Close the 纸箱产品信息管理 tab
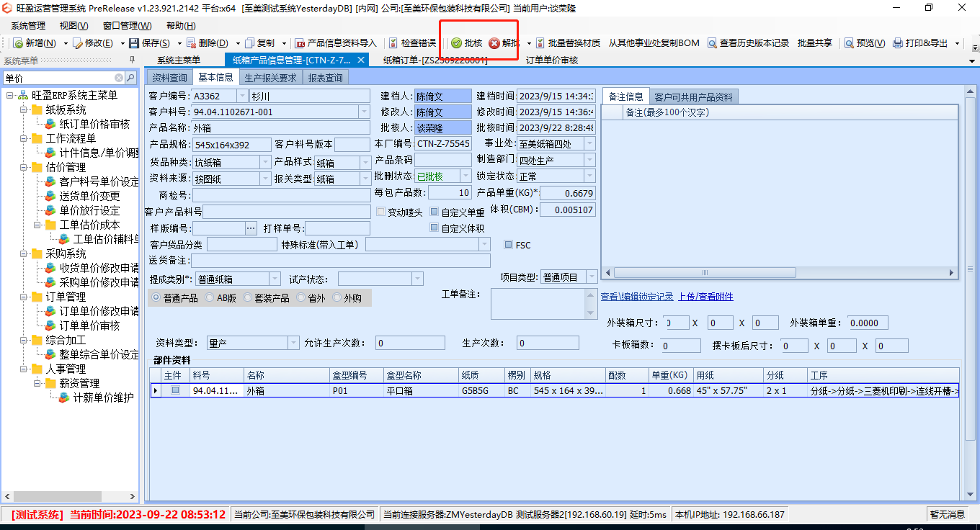The image size is (980, 530). tap(361, 60)
